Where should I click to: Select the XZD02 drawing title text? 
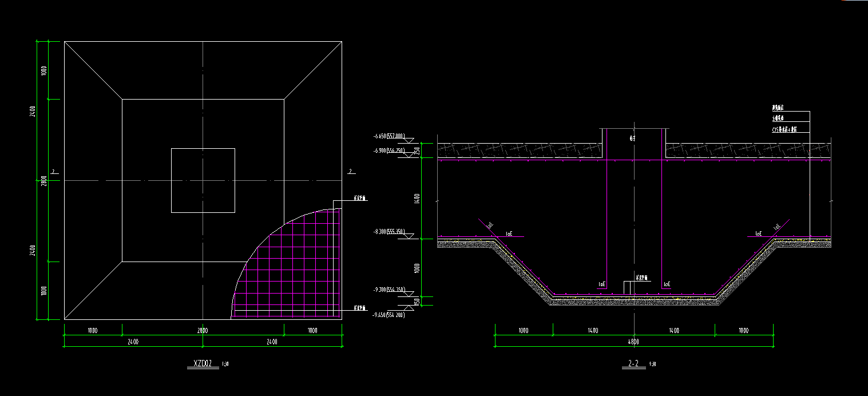tap(203, 363)
